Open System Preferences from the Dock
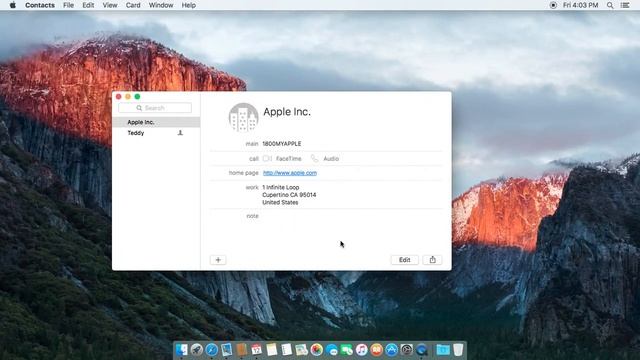The image size is (640, 360). [x=407, y=350]
